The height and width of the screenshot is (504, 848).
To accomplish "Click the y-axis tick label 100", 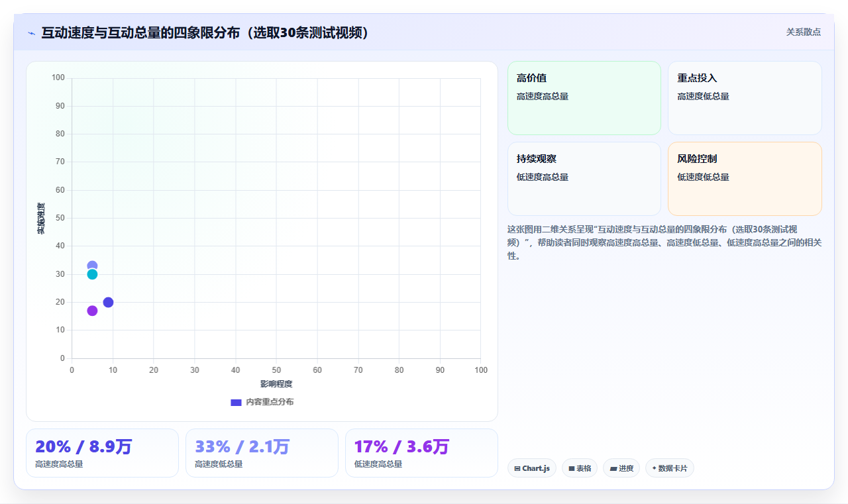I will (x=58, y=78).
